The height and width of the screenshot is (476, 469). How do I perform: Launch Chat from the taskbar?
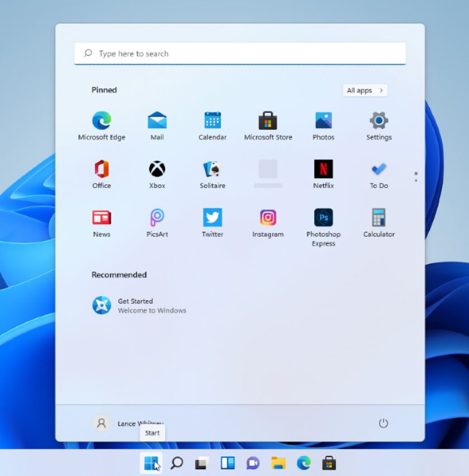click(253, 463)
